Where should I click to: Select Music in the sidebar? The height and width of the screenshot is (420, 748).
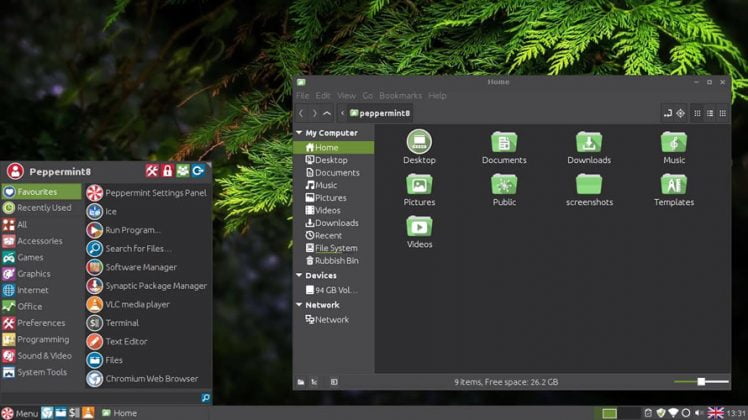(333, 185)
